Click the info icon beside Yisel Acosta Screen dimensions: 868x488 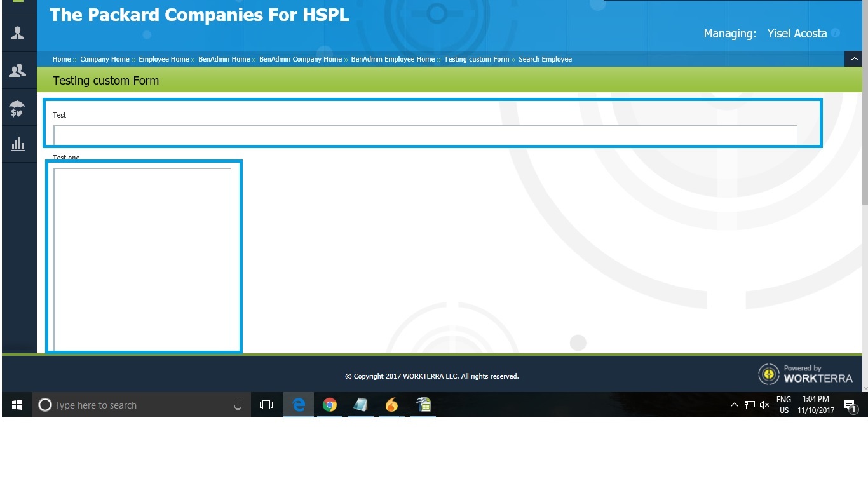[x=836, y=33]
